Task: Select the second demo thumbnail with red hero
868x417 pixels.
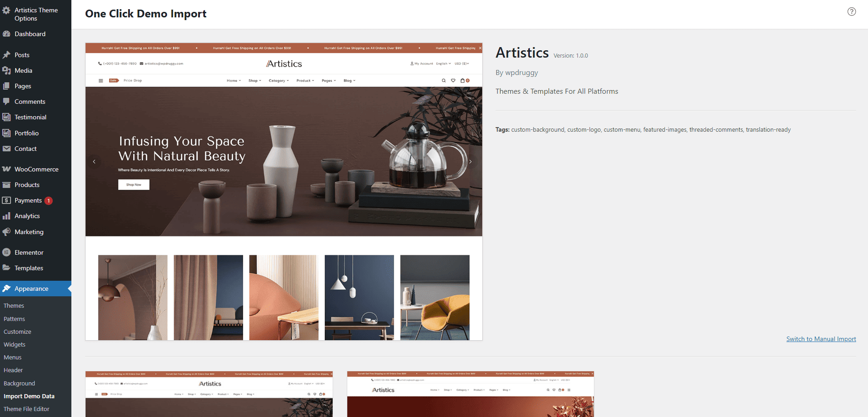Action: pos(470,394)
